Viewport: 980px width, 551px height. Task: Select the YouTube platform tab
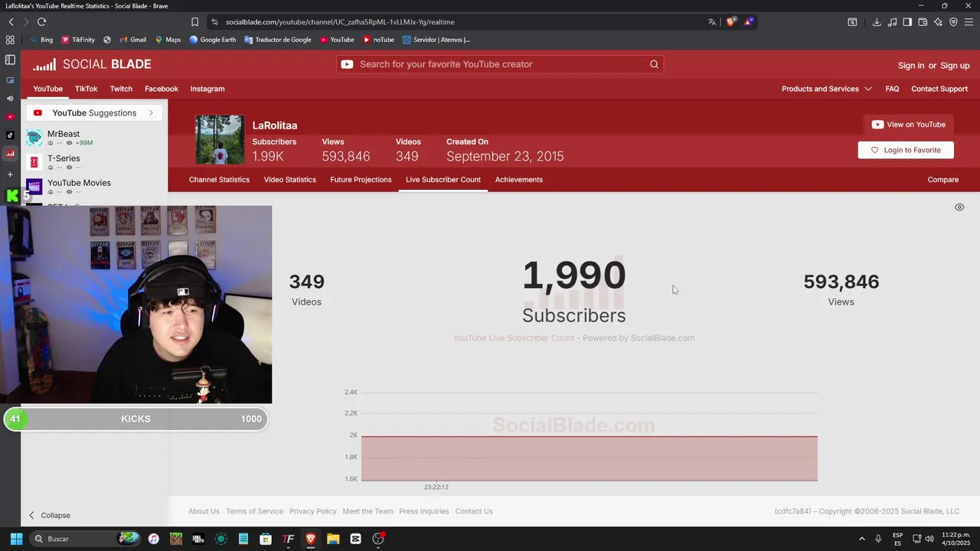(x=48, y=89)
